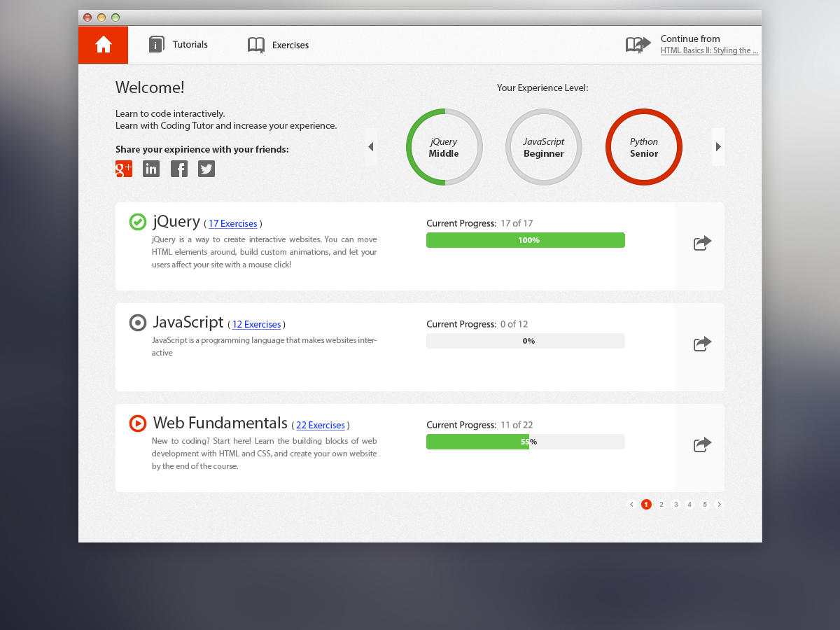Share experience on Google Plus
This screenshot has height=630, width=840.
click(x=124, y=169)
